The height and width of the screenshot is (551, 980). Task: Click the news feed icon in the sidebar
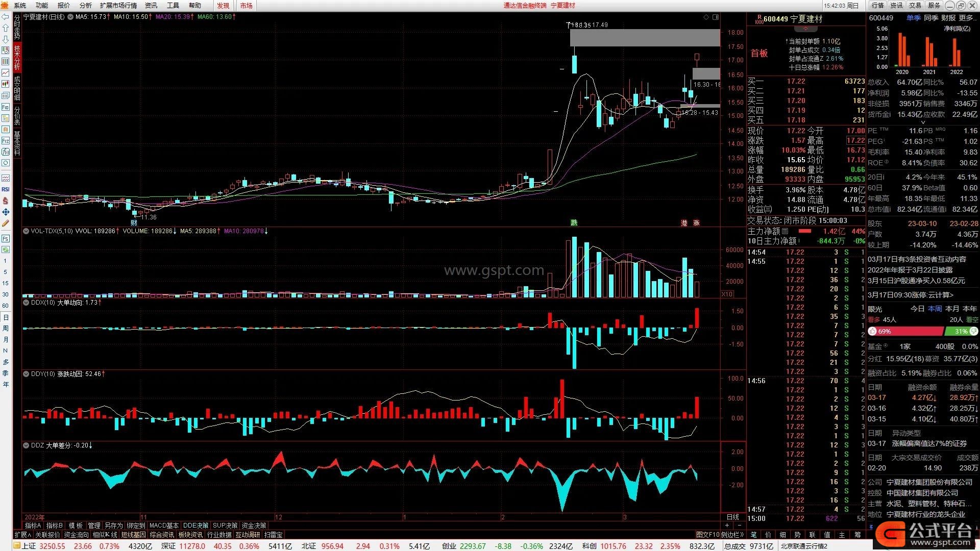(x=6, y=95)
